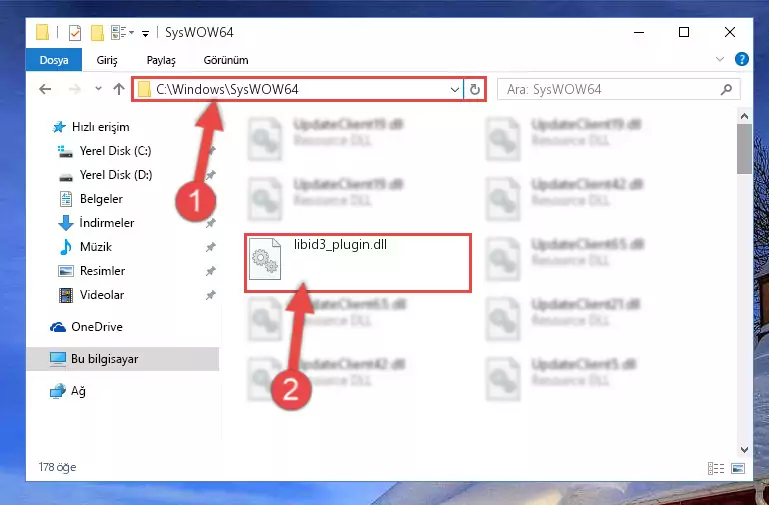Open the İndirmeler folder
Viewport: 769px width, 505px height.
tap(106, 223)
